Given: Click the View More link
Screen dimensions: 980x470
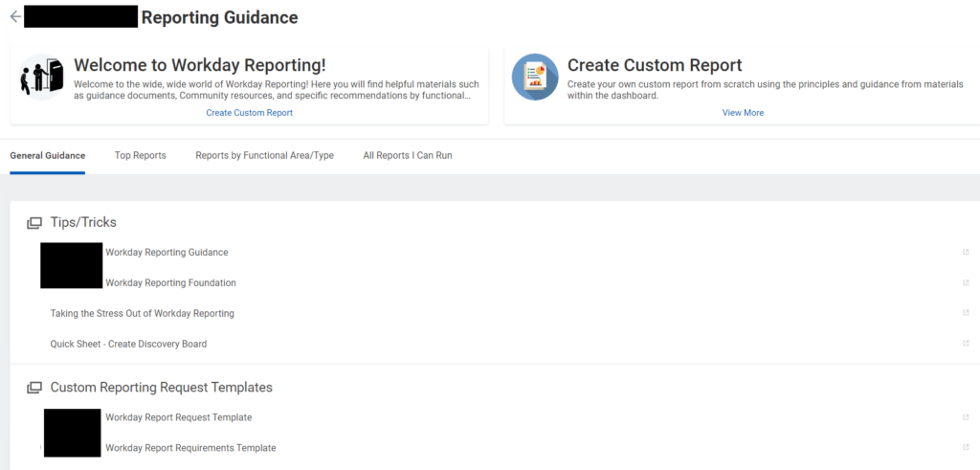Looking at the screenshot, I should coord(743,113).
